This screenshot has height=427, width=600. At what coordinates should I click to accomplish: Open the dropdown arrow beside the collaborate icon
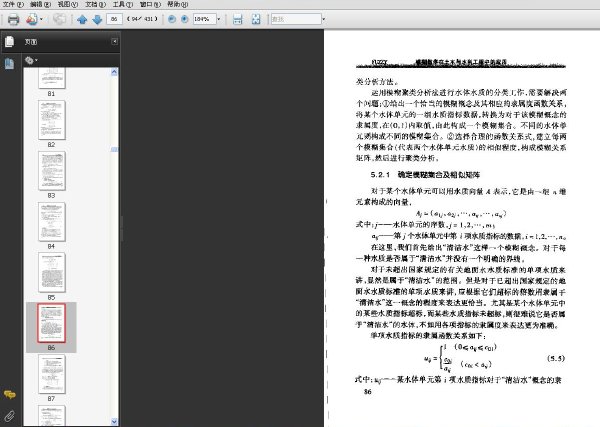(x=41, y=19)
